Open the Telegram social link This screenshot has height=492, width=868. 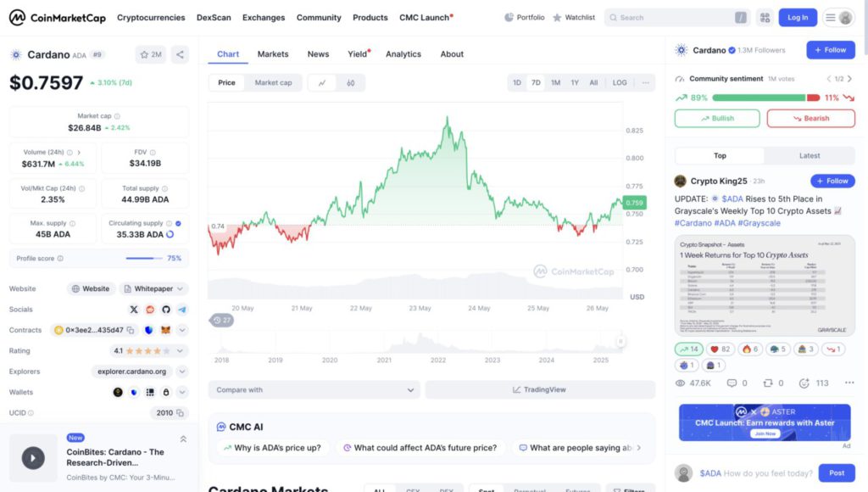point(182,310)
